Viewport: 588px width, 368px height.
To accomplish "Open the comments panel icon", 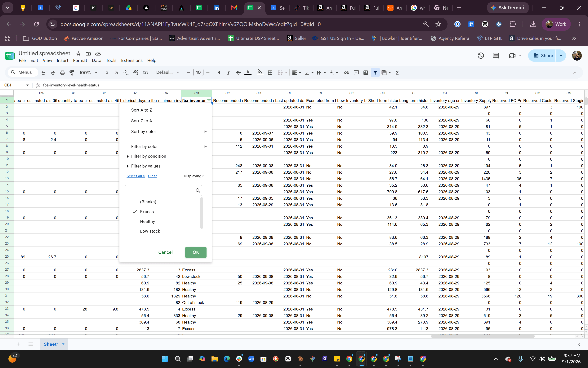I will pos(496,56).
